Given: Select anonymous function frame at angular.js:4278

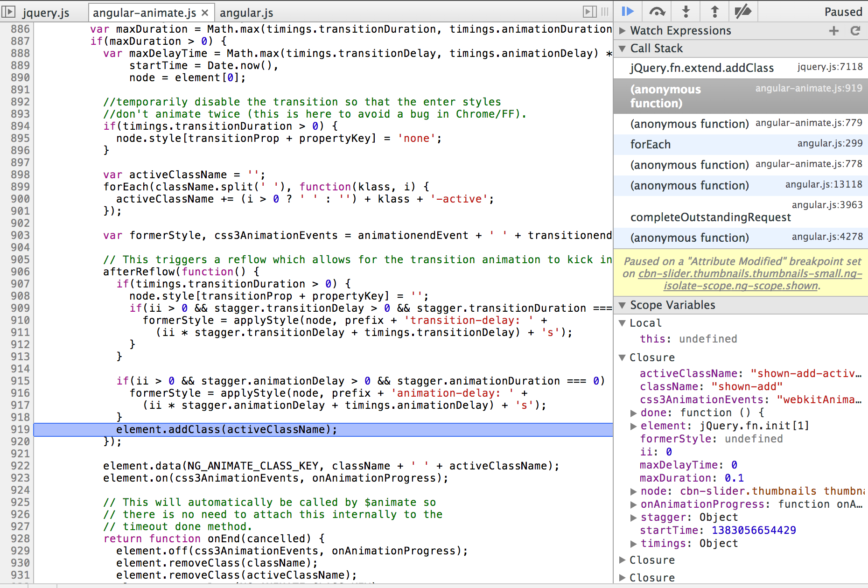Looking at the screenshot, I should pos(741,238).
